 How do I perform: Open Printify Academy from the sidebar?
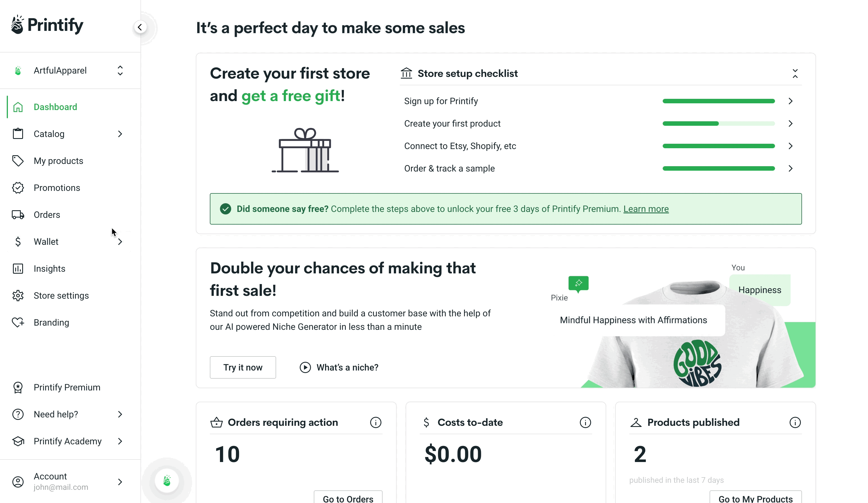pos(67,441)
